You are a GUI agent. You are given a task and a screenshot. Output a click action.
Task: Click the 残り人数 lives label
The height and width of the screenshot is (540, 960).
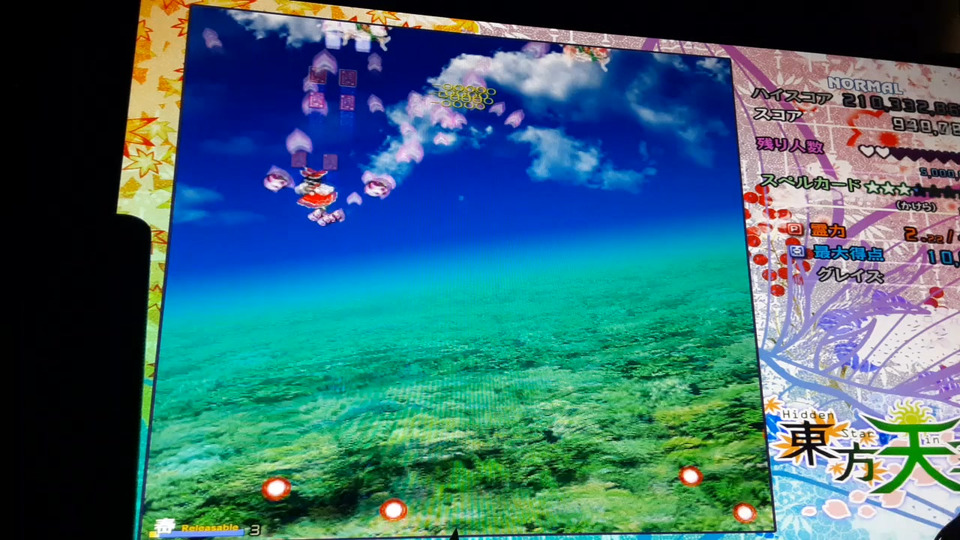pos(790,144)
